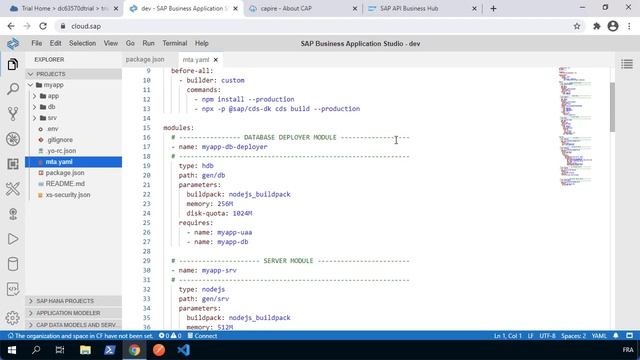Image resolution: width=640 pixels, height=360 pixels.
Task: Switch to the package.json editor tab
Action: pyautogui.click(x=145, y=60)
